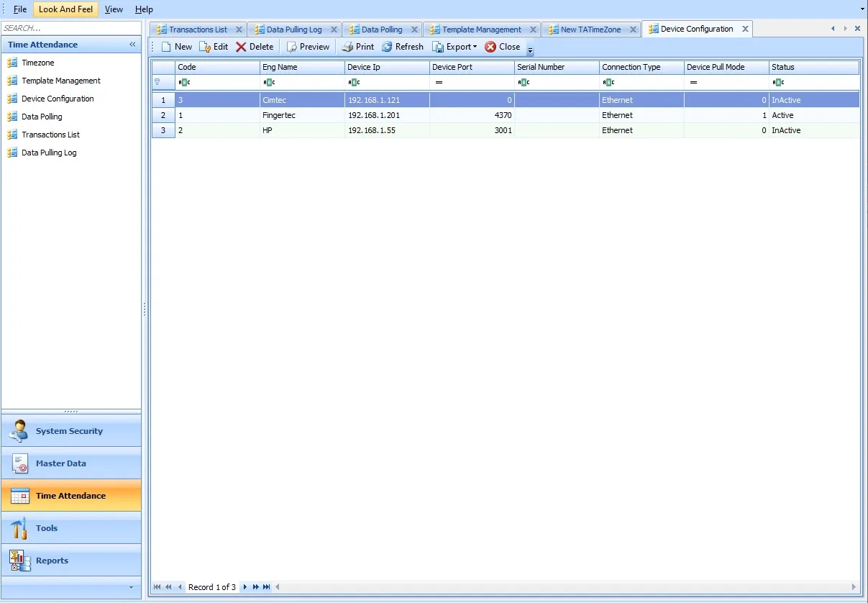Open the File menu
This screenshot has height=603, width=868.
[x=20, y=9]
